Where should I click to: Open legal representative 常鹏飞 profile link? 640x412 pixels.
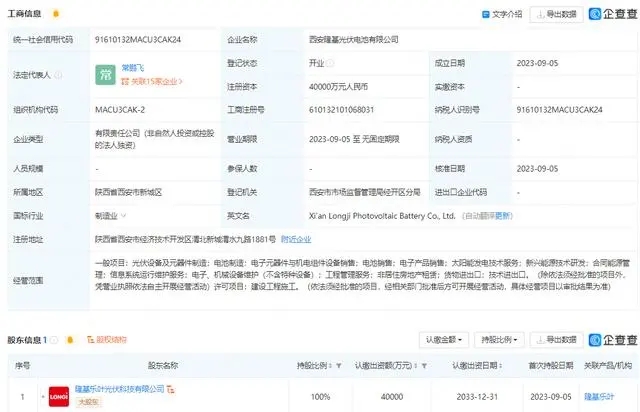click(134, 69)
